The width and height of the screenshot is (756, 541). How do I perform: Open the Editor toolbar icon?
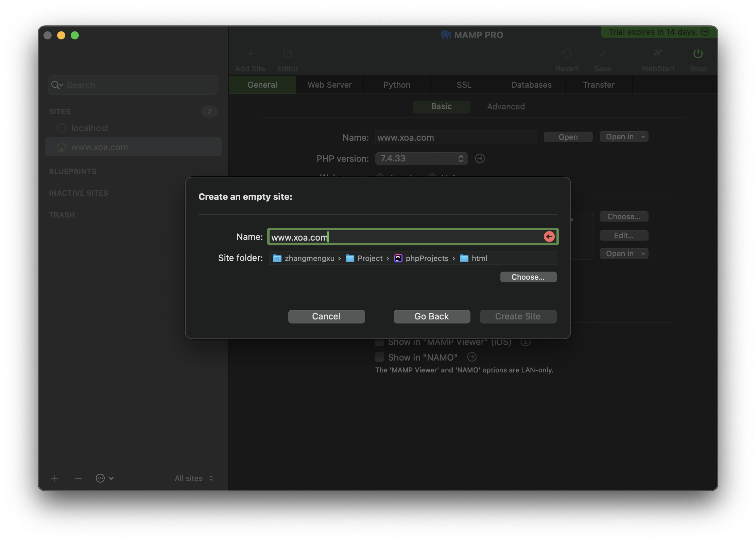pos(288,53)
